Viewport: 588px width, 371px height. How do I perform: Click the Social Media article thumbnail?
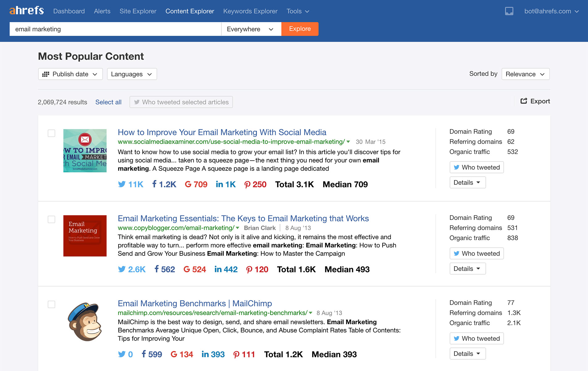click(85, 151)
